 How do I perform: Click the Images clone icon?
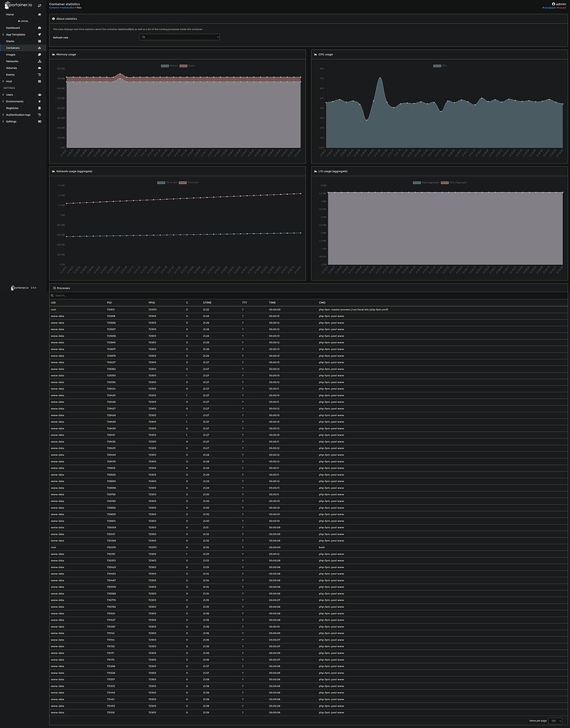tap(40, 54)
